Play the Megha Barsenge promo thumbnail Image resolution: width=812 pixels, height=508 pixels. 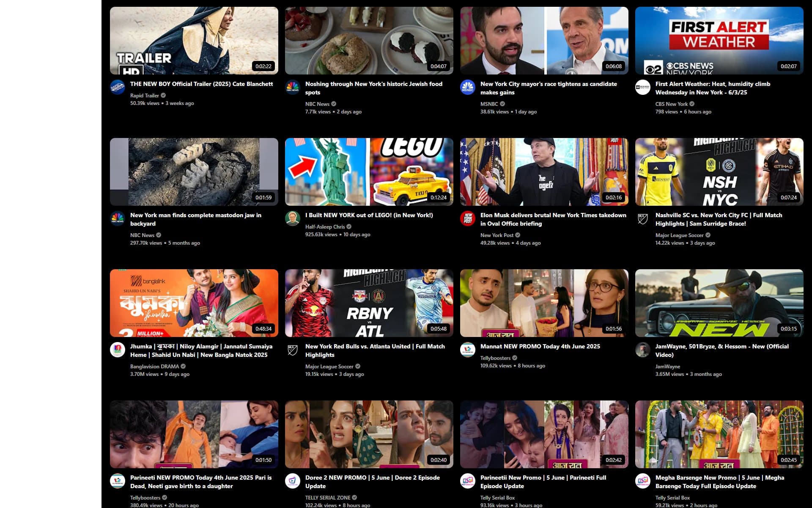719,434
